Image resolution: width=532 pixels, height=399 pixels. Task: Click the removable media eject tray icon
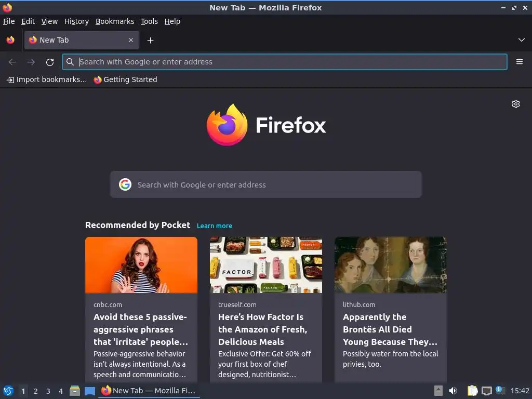pos(438,391)
